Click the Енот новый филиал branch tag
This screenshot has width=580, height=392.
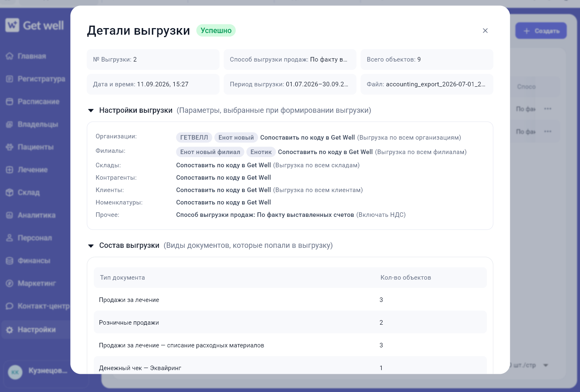click(x=210, y=152)
